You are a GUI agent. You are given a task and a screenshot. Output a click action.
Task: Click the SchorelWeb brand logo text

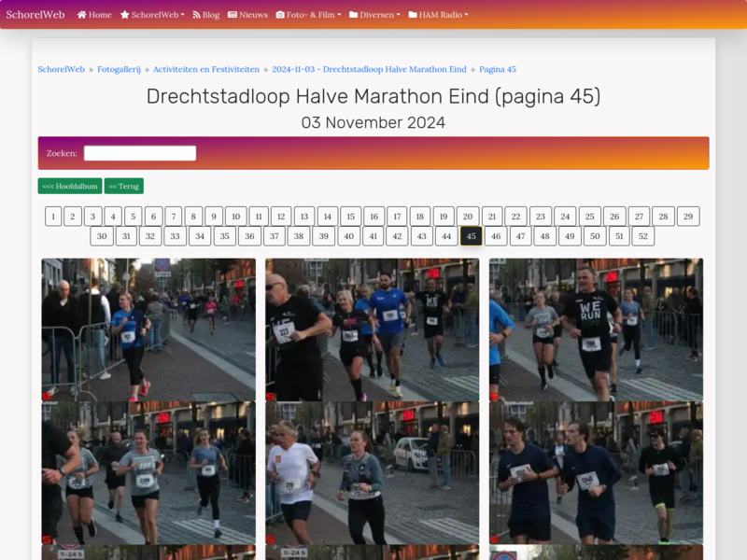click(x=35, y=14)
